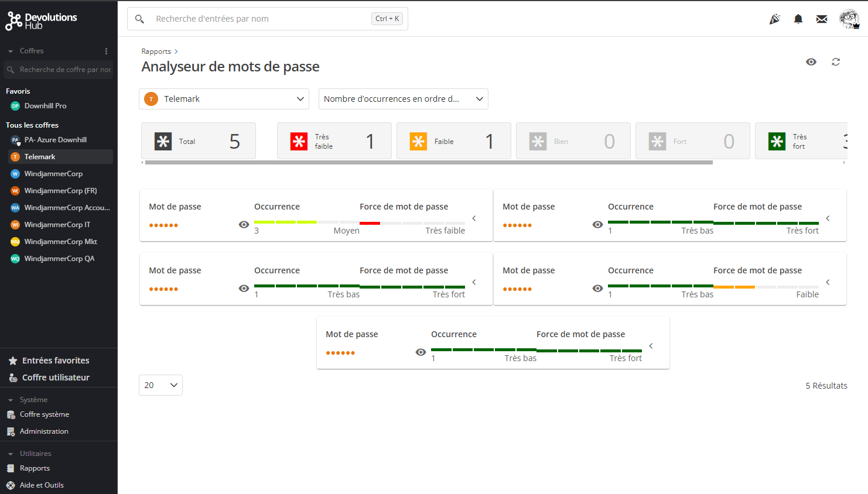The width and height of the screenshot is (868, 494).
Task: Click the Devolutions Hub logo
Action: [x=41, y=21]
